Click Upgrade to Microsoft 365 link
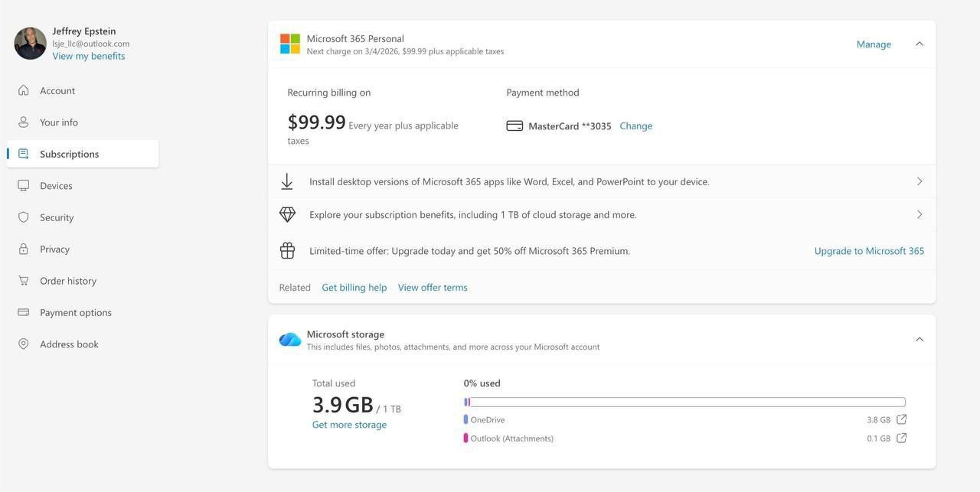The image size is (980, 492). pos(869,251)
